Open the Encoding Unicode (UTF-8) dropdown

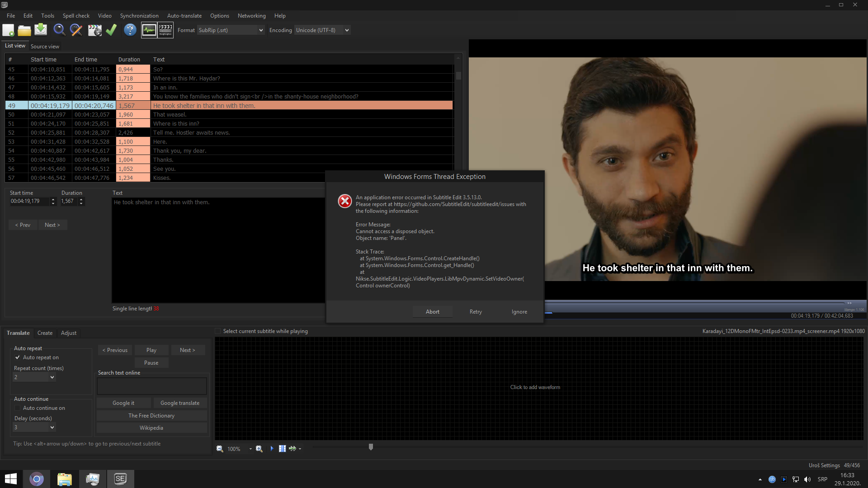[x=322, y=30]
